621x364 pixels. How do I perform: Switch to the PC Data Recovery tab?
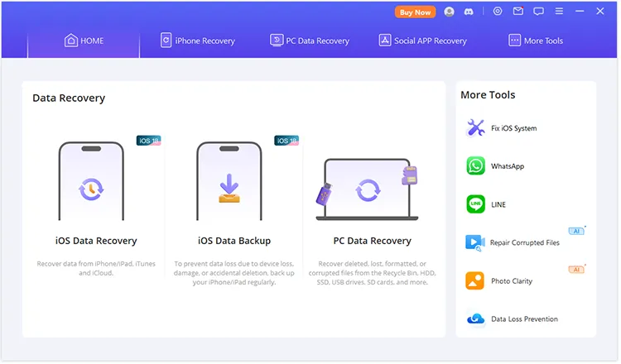310,41
